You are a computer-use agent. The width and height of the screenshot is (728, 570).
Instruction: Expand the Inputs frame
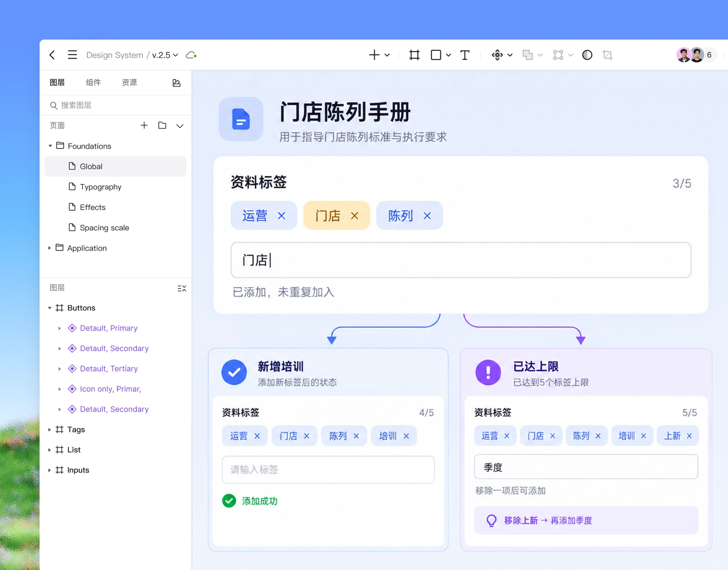50,470
